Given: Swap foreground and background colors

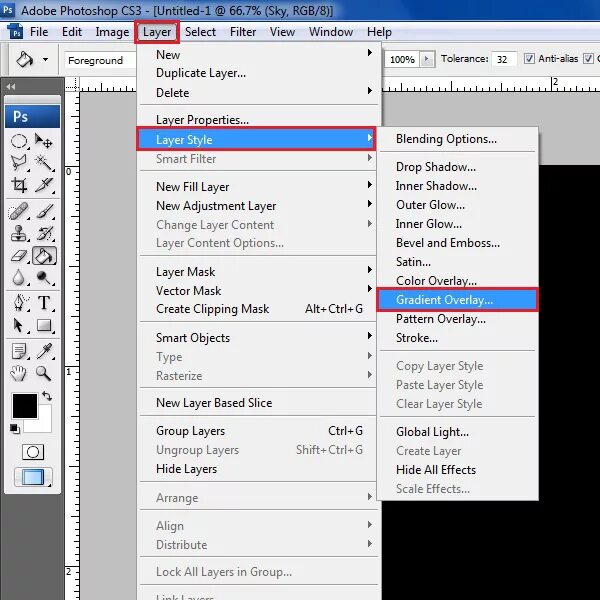Looking at the screenshot, I should coord(47,396).
